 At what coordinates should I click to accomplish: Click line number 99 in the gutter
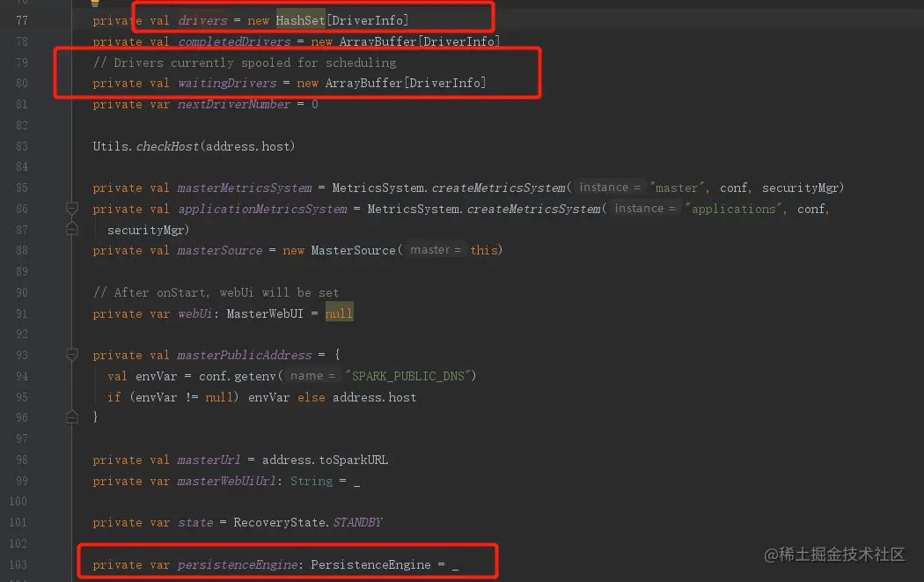tap(22, 481)
